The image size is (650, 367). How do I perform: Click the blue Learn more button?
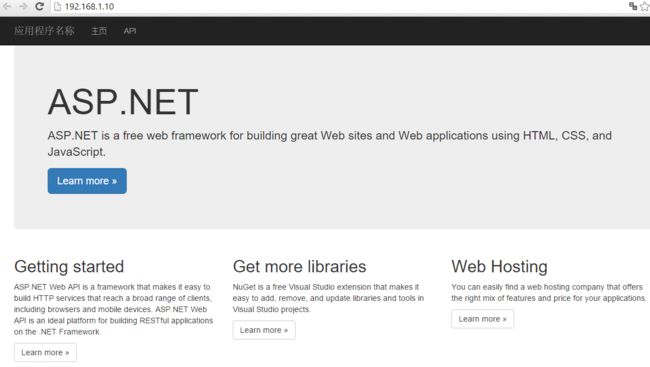[x=87, y=181]
